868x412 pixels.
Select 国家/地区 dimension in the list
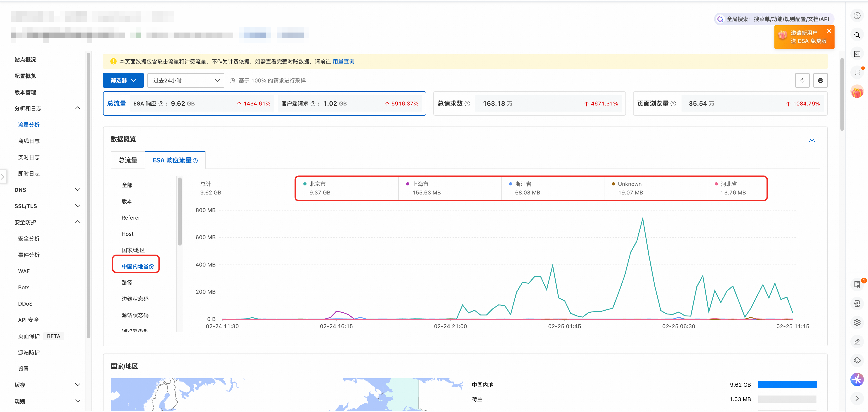[133, 250]
